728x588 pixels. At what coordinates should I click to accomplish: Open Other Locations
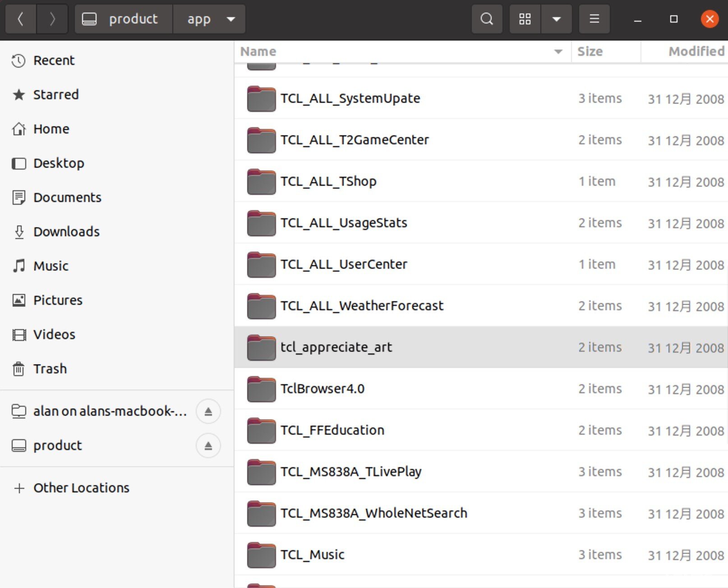[81, 488]
